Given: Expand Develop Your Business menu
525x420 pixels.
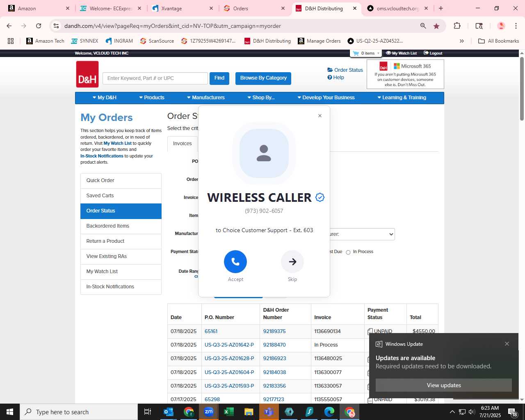Looking at the screenshot, I should pos(326,98).
